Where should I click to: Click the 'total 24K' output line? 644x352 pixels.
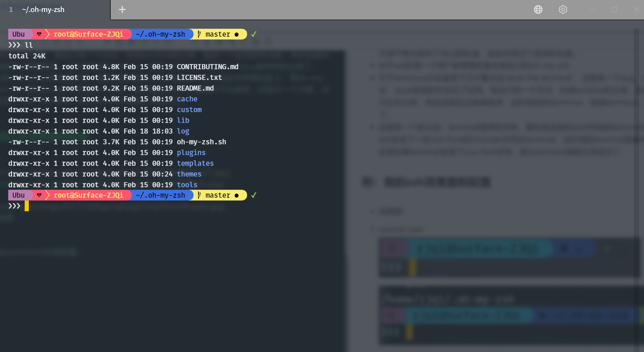click(27, 56)
